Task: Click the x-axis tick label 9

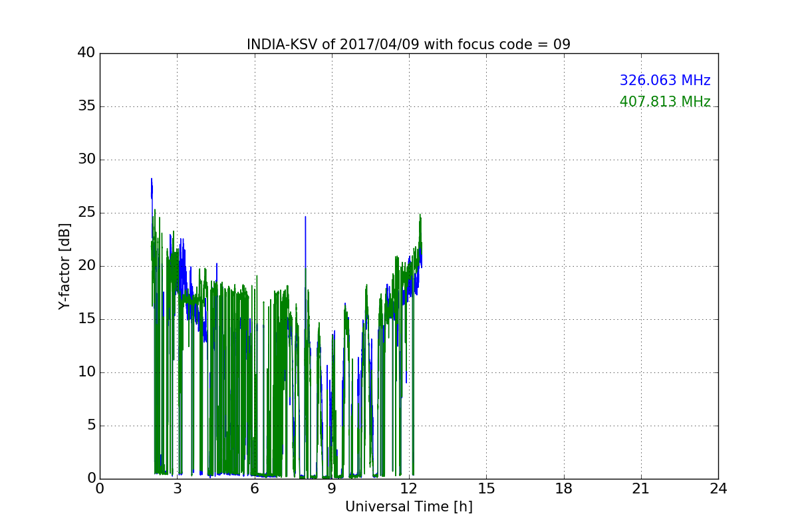Action: click(332, 489)
